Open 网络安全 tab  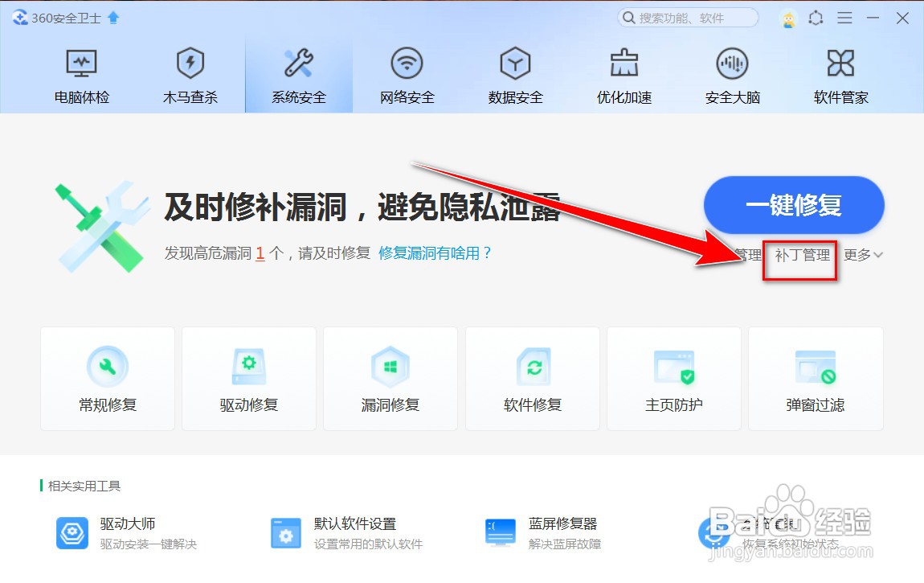(x=407, y=76)
